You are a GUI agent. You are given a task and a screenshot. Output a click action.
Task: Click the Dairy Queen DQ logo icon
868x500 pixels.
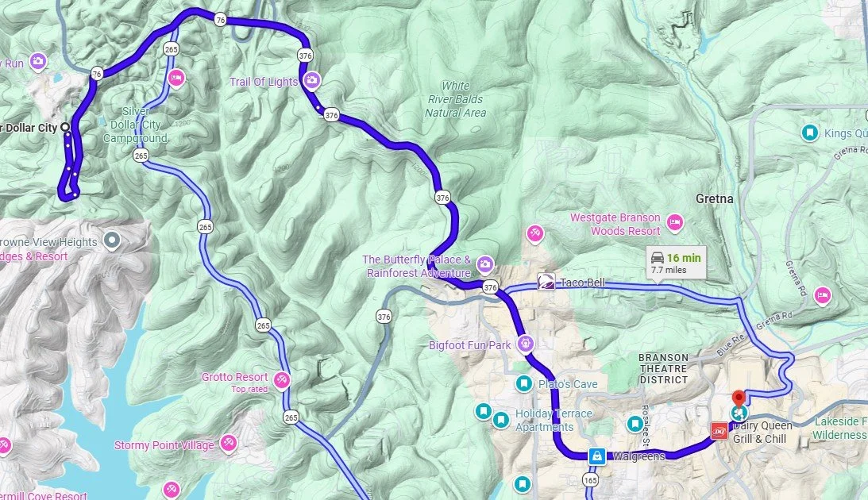(719, 431)
